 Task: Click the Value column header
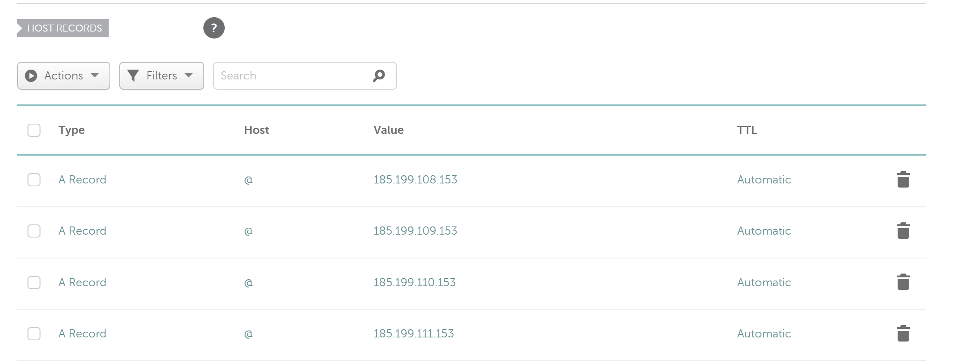click(x=388, y=130)
